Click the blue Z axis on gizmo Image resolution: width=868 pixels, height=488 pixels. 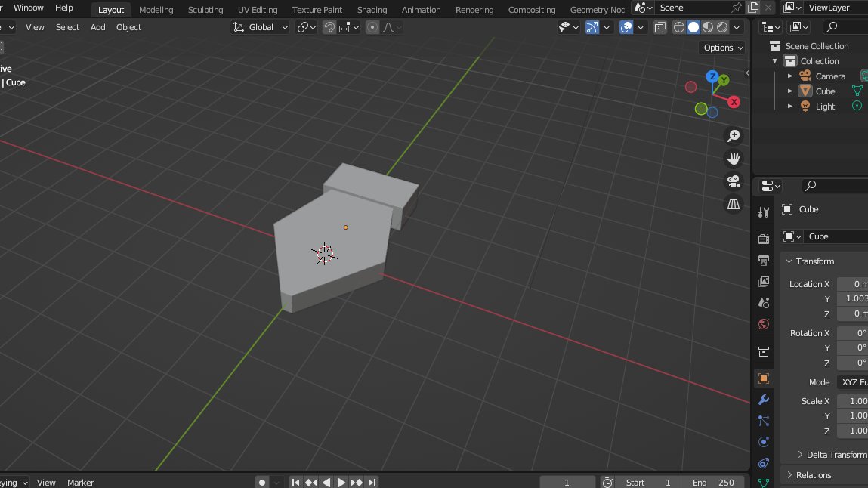[x=712, y=76]
